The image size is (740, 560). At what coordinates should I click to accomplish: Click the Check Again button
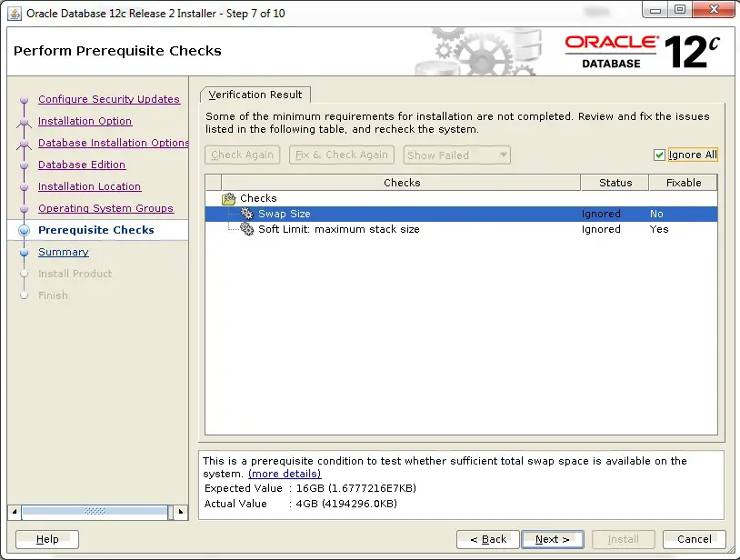[x=242, y=155]
